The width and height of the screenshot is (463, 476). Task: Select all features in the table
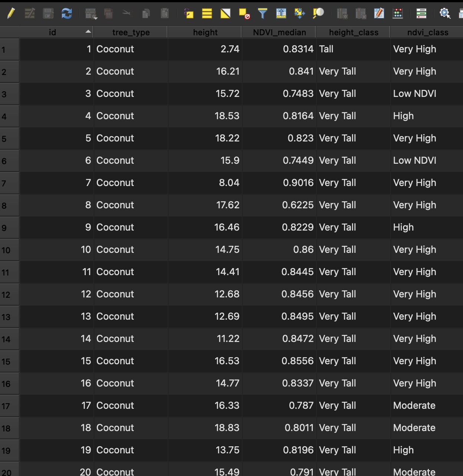point(207,14)
